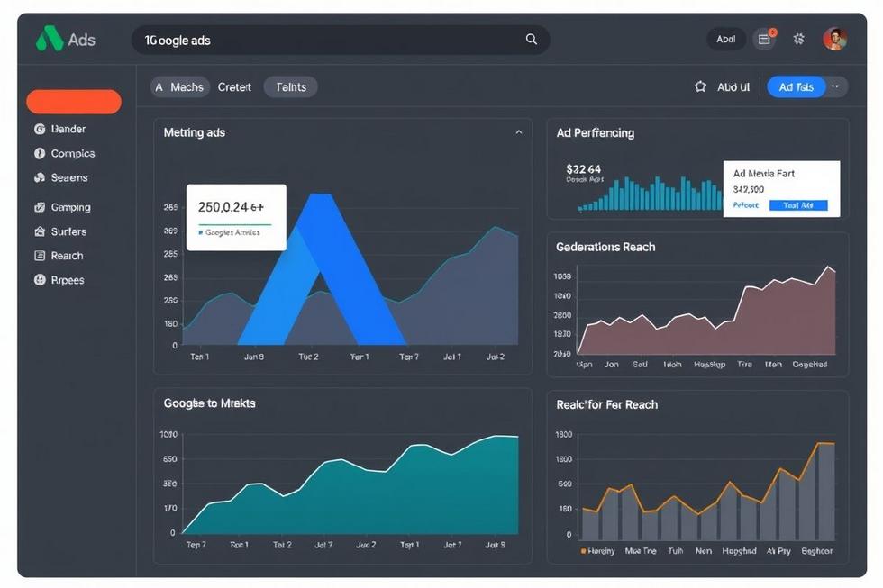Viewport: 883px width, 588px height.
Task: Click the Compica sidebar icon
Action: coord(40,154)
